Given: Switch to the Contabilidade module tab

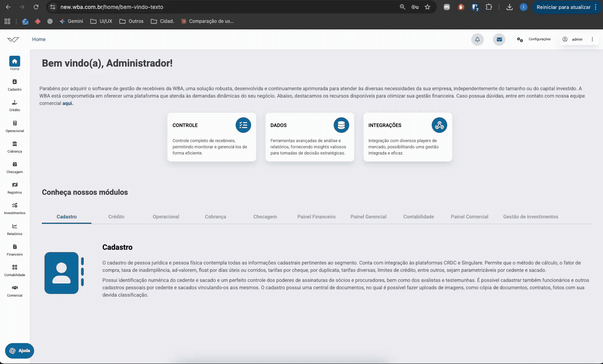Looking at the screenshot, I should click(419, 217).
